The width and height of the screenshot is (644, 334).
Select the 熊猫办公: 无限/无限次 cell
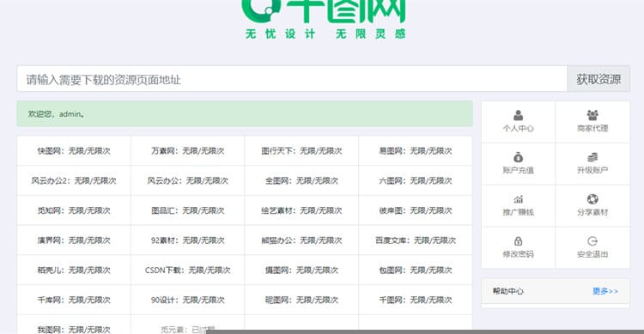click(x=301, y=240)
